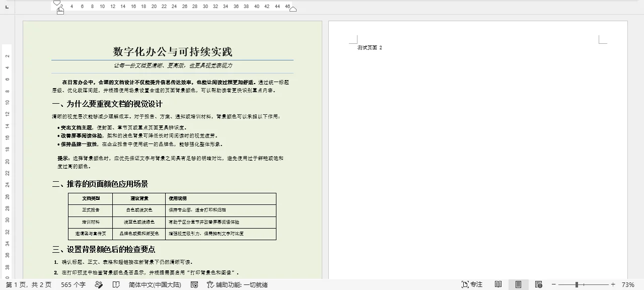Click paragraph 清晰的视觉层次能够减少理解成本
This screenshot has width=644, height=290.
click(166, 117)
